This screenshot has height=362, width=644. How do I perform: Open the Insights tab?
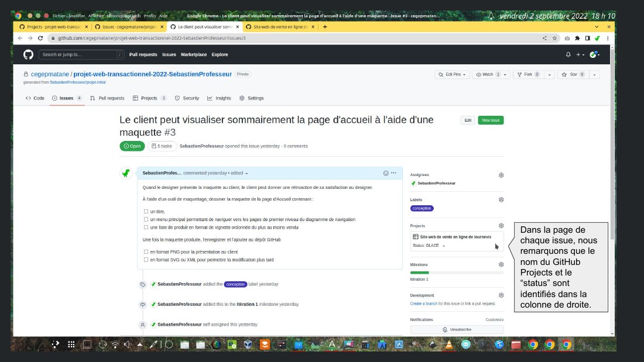(x=220, y=98)
